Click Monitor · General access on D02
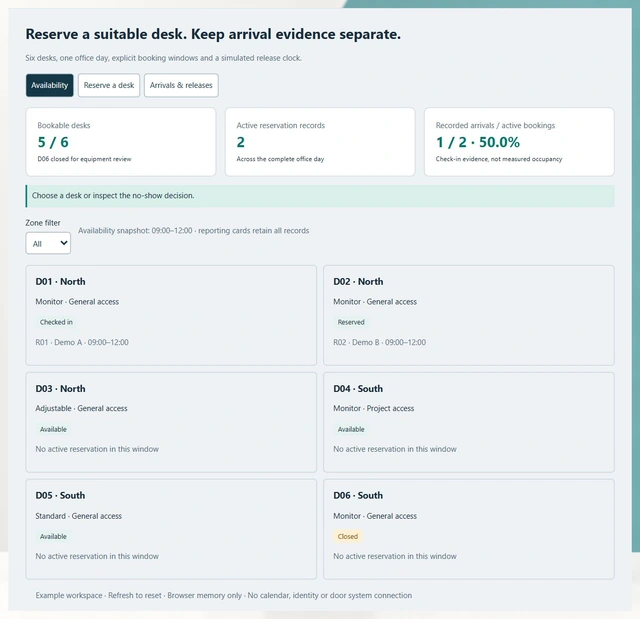Image resolution: width=640 pixels, height=619 pixels. click(375, 302)
